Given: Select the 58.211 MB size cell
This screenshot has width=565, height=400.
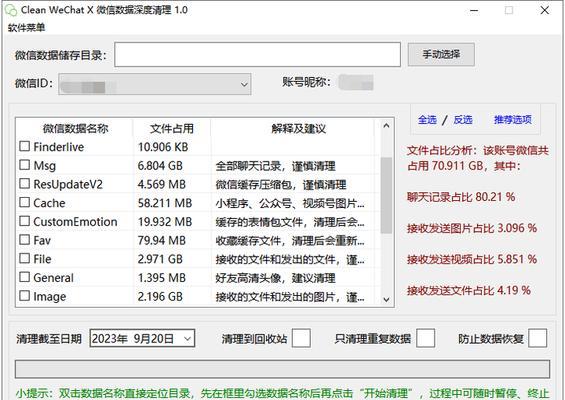Looking at the screenshot, I should pyautogui.click(x=165, y=203).
